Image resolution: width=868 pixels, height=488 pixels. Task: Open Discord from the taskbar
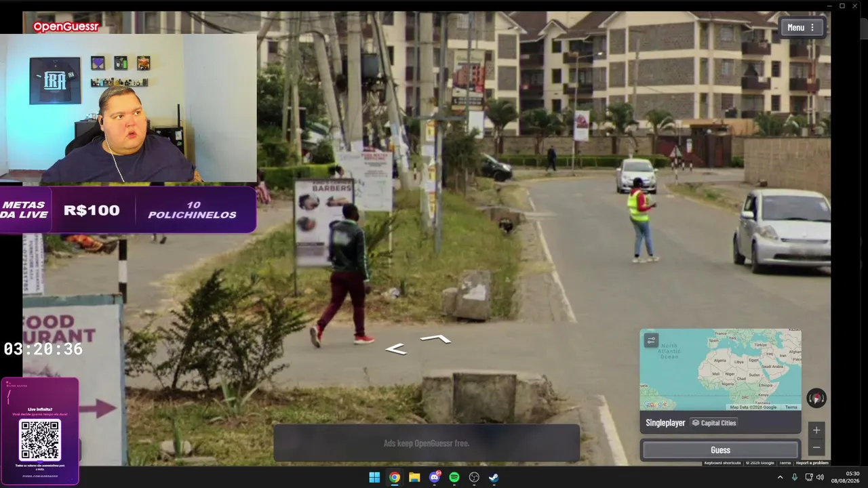(x=435, y=477)
